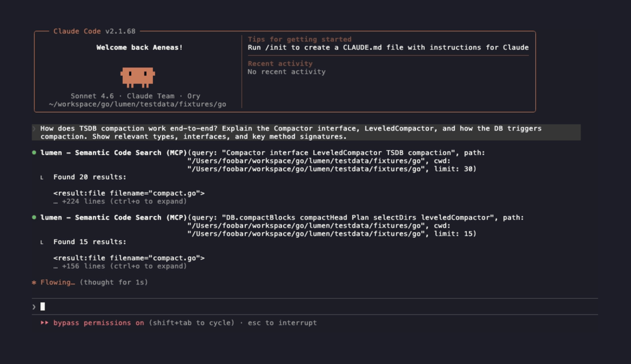Expand the '+156 lines' collapsed output
The image size is (631, 364).
(120, 266)
